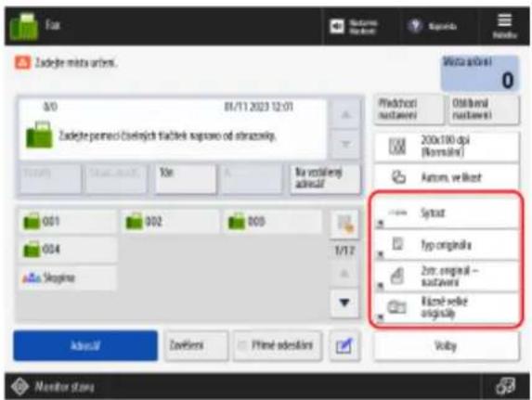Select Různě velké originály option
532x400 pixels.
coord(447,307)
